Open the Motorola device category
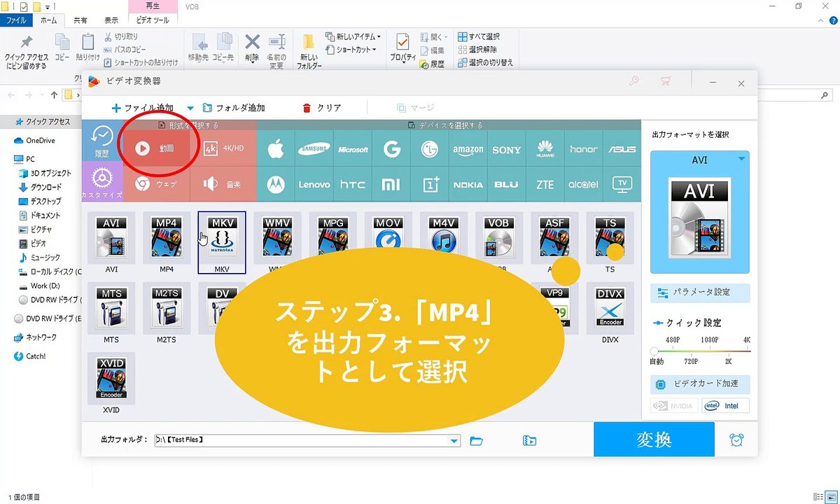 (x=276, y=185)
